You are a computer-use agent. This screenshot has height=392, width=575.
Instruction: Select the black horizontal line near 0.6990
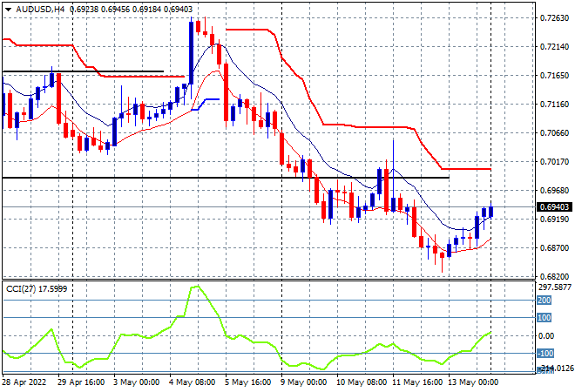coord(226,178)
